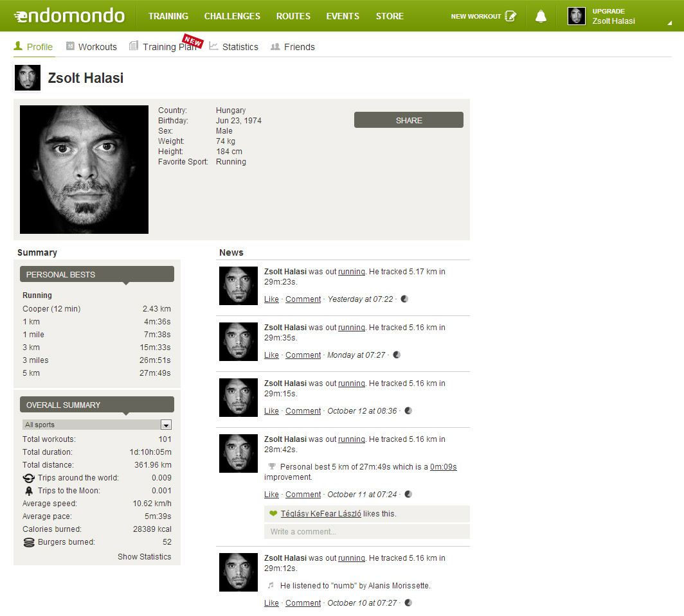Click the Trips around the world icon
This screenshot has height=616, width=684.
tap(28, 478)
